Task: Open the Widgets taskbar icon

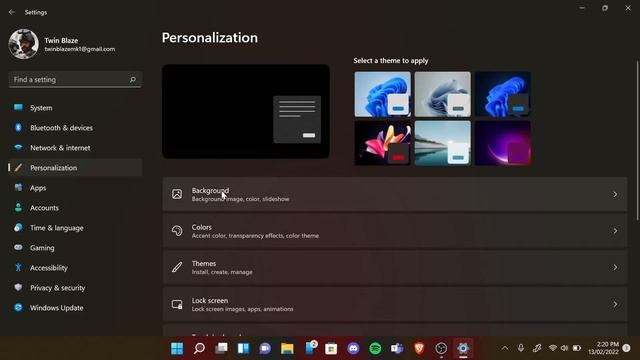Action: [243, 349]
